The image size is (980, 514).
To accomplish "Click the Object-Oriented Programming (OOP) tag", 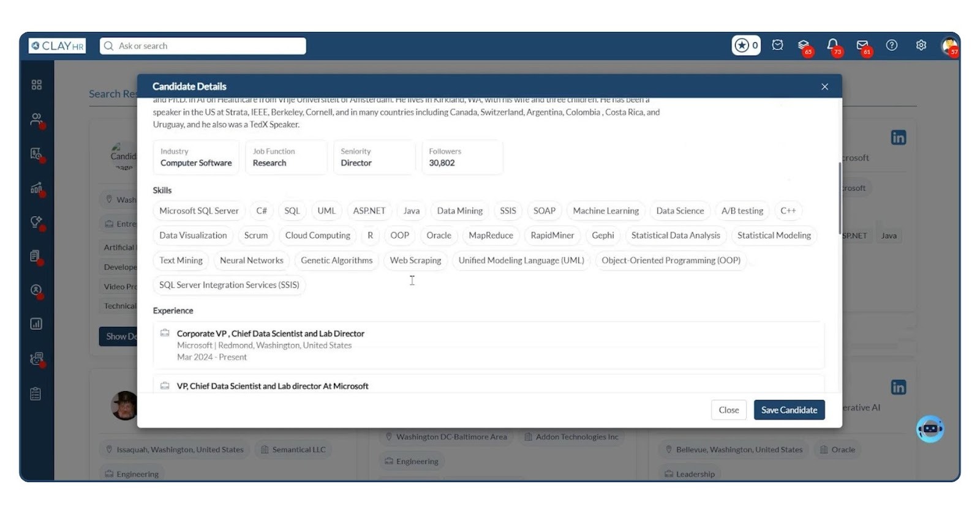I will click(671, 261).
